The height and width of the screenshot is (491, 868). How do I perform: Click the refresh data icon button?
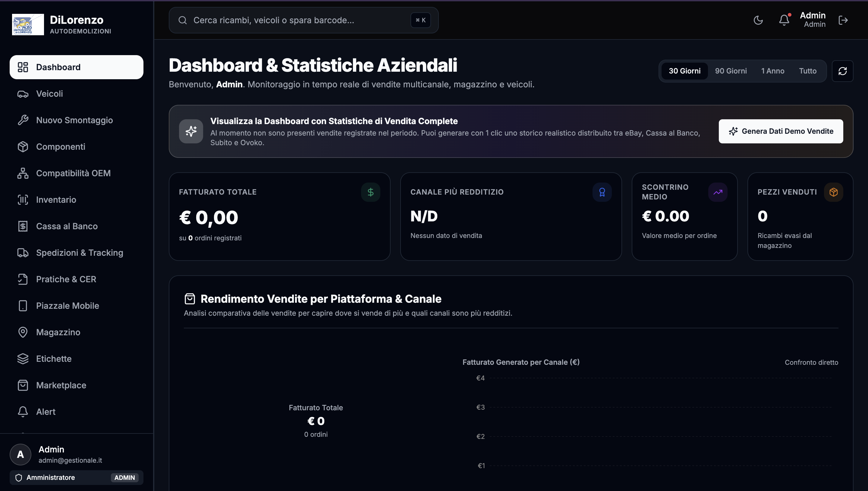pos(842,71)
